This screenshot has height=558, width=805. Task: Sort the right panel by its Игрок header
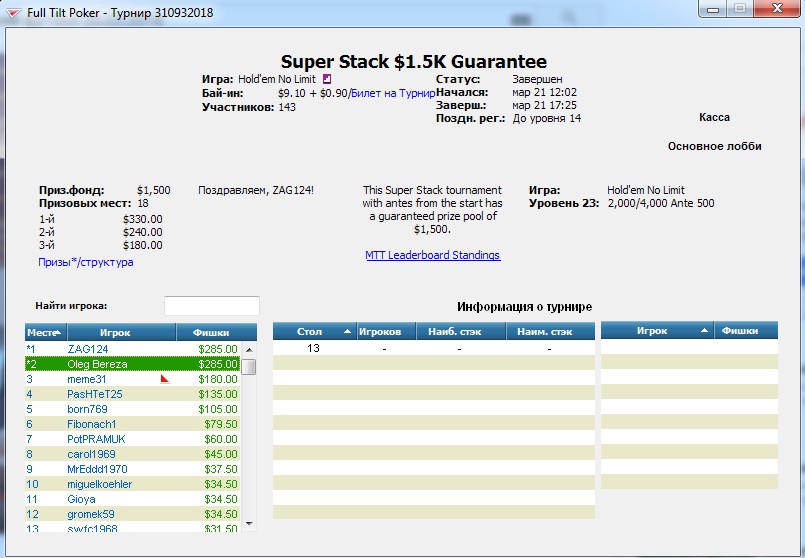click(657, 331)
